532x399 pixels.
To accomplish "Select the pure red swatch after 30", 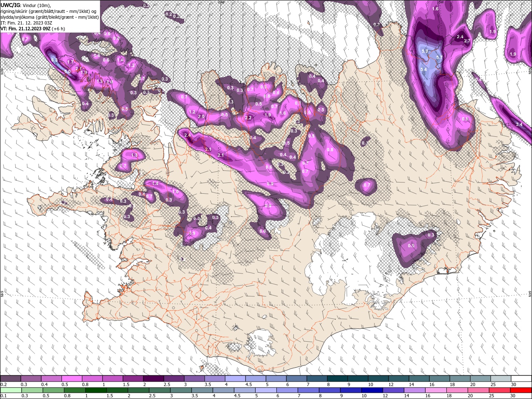I will pyautogui.click(x=521, y=390).
